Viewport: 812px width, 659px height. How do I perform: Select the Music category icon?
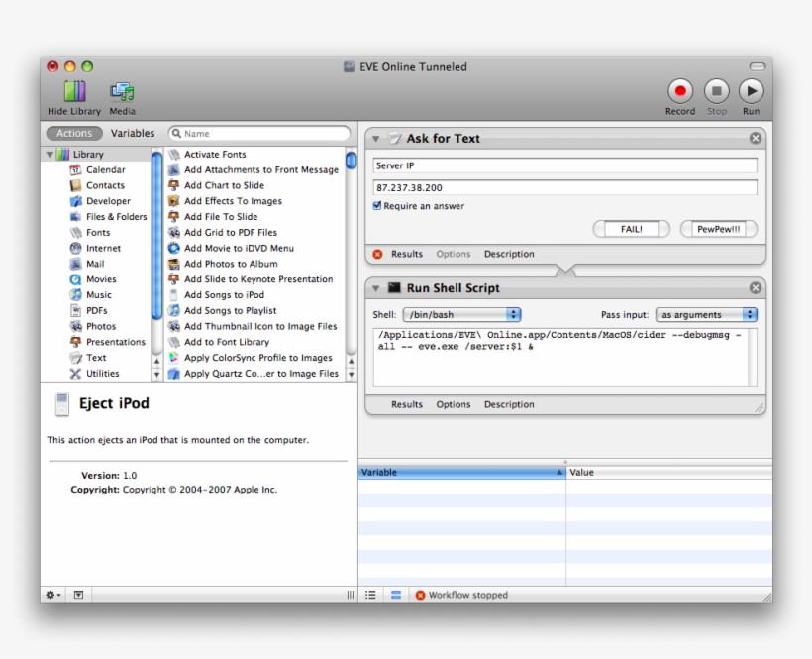[75, 294]
